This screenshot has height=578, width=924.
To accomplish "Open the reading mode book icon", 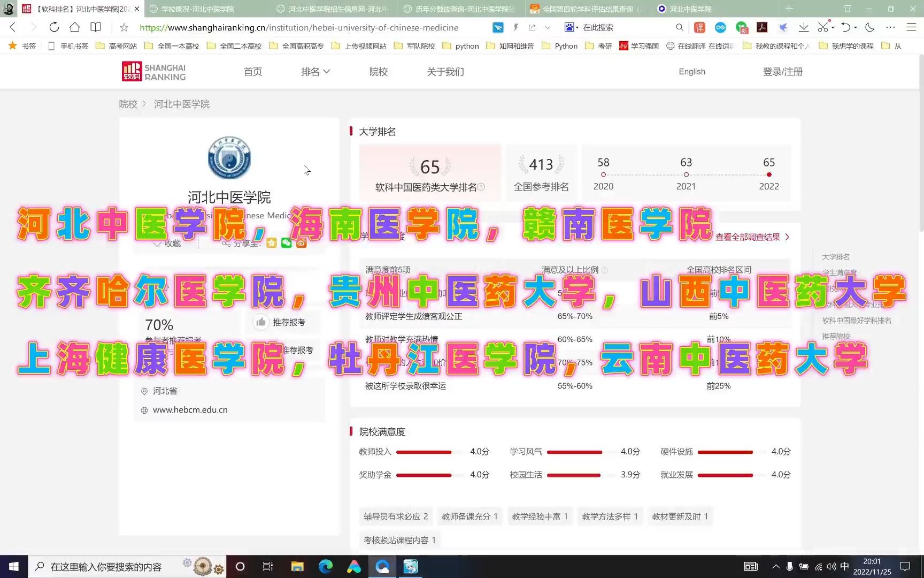I will pyautogui.click(x=96, y=27).
